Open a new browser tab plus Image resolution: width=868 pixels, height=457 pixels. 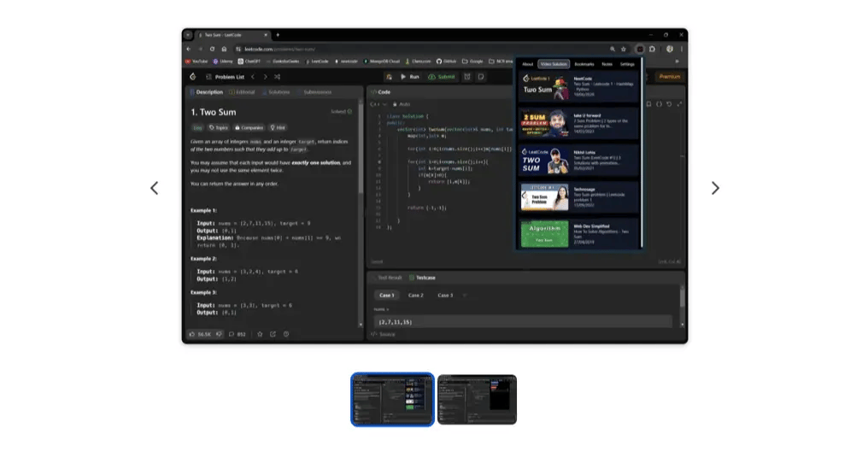(278, 35)
